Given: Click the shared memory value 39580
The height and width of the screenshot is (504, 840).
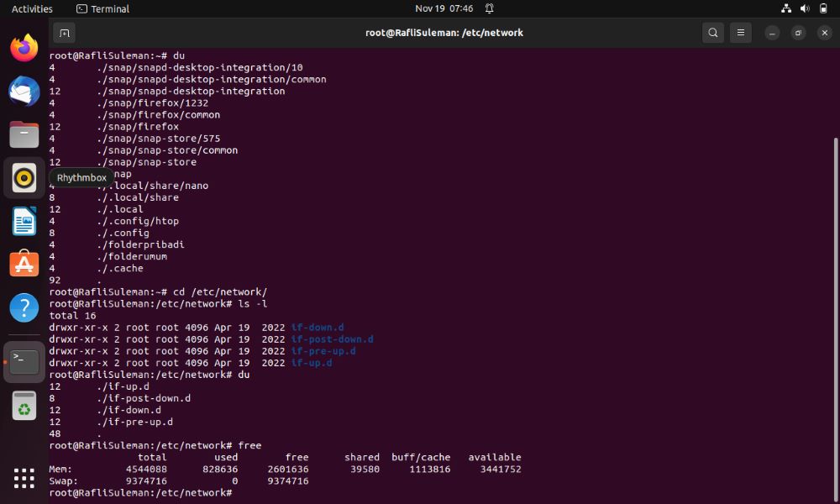Looking at the screenshot, I should click(365, 470).
